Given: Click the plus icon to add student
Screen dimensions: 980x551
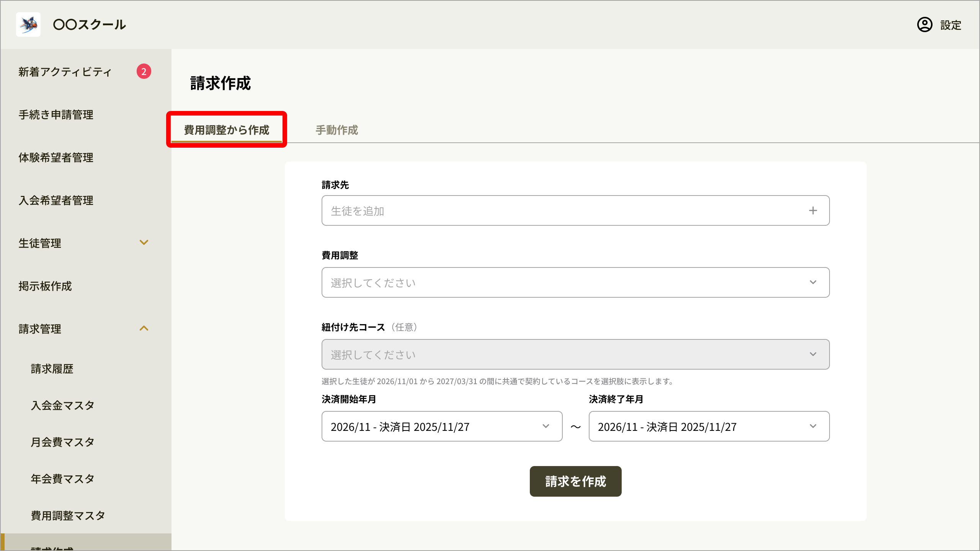Looking at the screenshot, I should coord(813,210).
